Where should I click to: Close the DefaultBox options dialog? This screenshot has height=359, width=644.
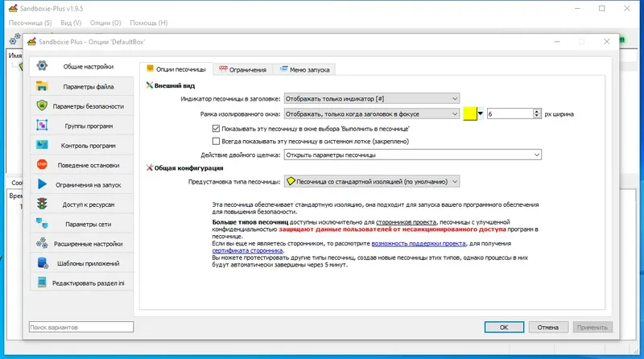coord(607,42)
